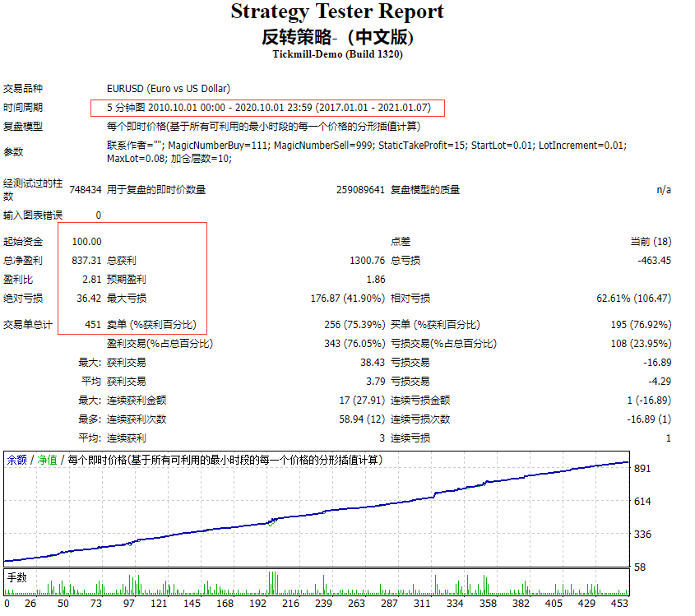Click the 时间周期 label
Screen dimensions: 695x616
pos(23,108)
